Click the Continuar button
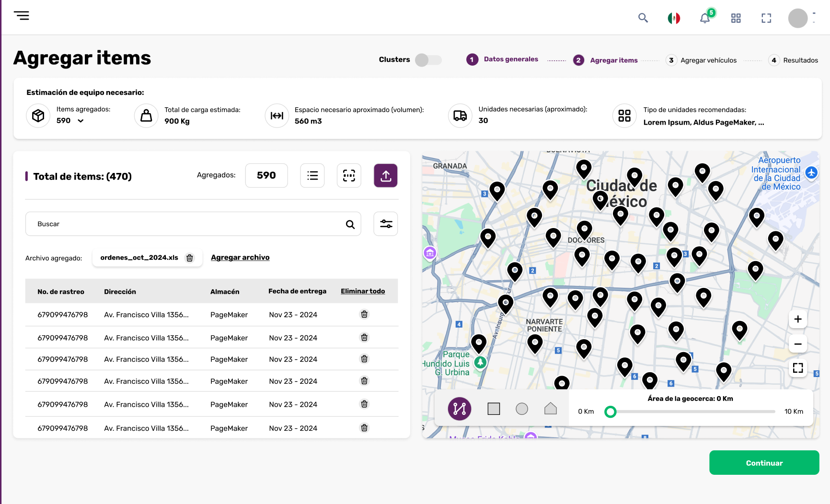Image resolution: width=830 pixels, height=504 pixels. pos(764,463)
